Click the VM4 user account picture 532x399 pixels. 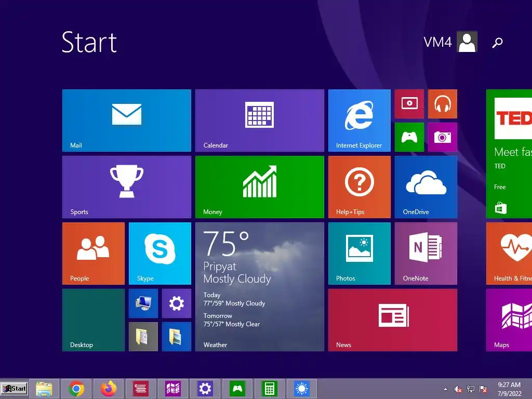click(x=467, y=42)
